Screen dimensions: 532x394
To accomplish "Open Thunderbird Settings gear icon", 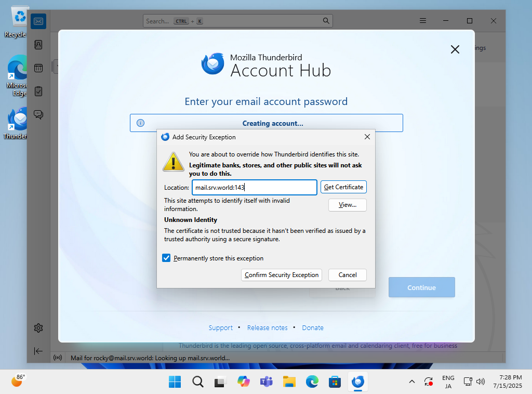I will point(38,328).
